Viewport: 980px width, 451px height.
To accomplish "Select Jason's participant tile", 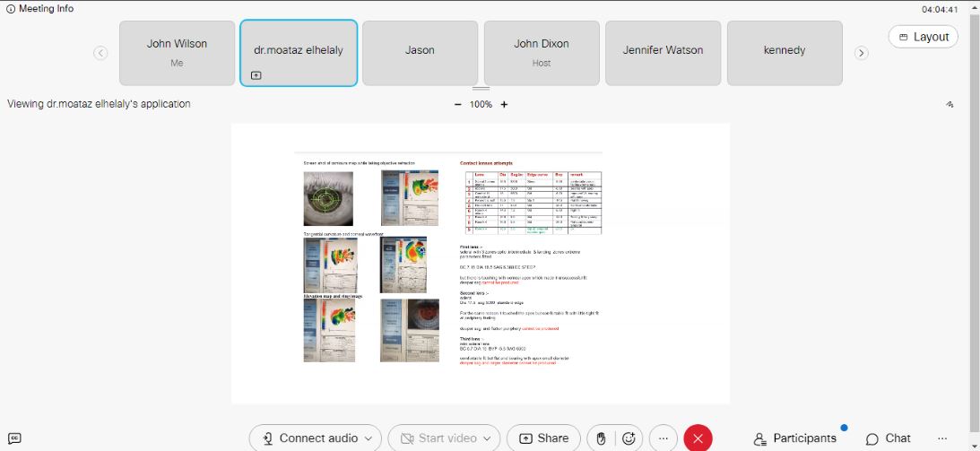I will pos(420,53).
